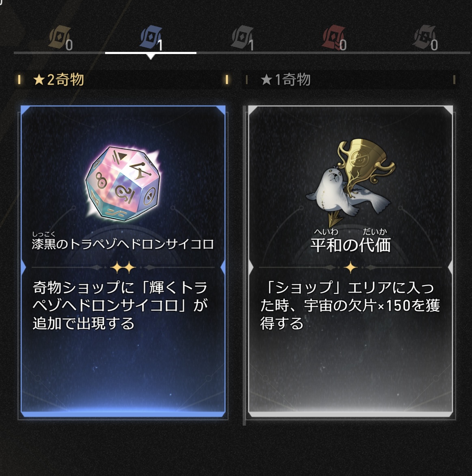Select the blue card's bottom glow area
This screenshot has width=472, height=476.
(123, 408)
